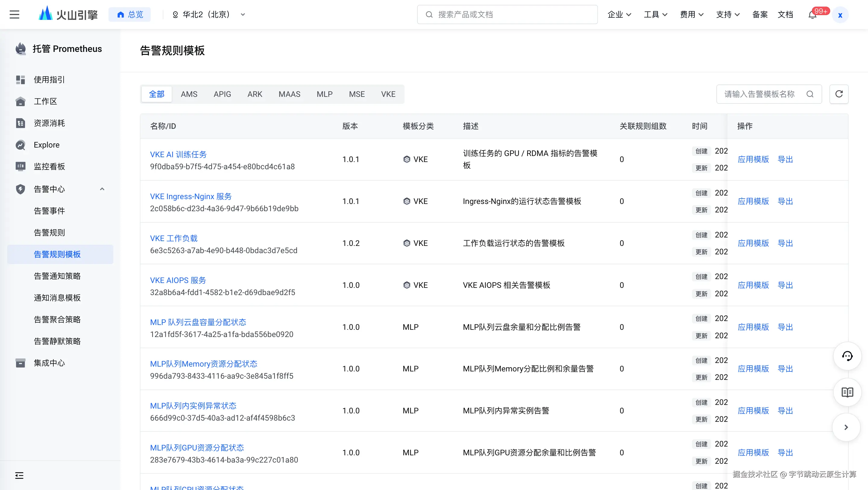Screen dimensions: 868x490
Task: Click the search magnifier in template name field
Action: [x=810, y=94]
